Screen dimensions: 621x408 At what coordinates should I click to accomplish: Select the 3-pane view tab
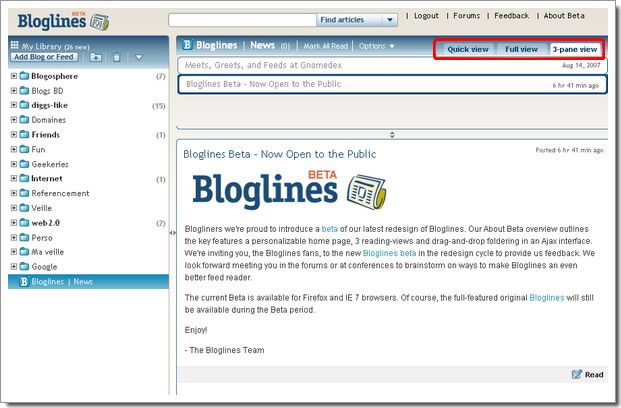[575, 50]
